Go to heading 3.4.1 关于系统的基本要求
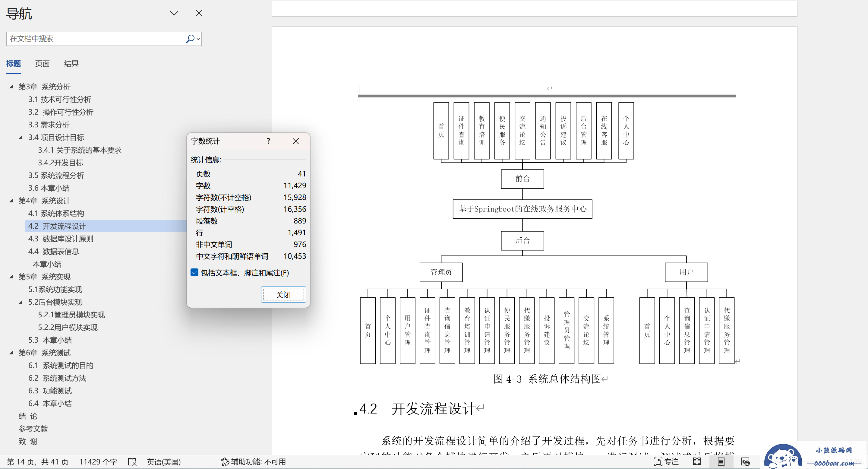 [x=80, y=150]
